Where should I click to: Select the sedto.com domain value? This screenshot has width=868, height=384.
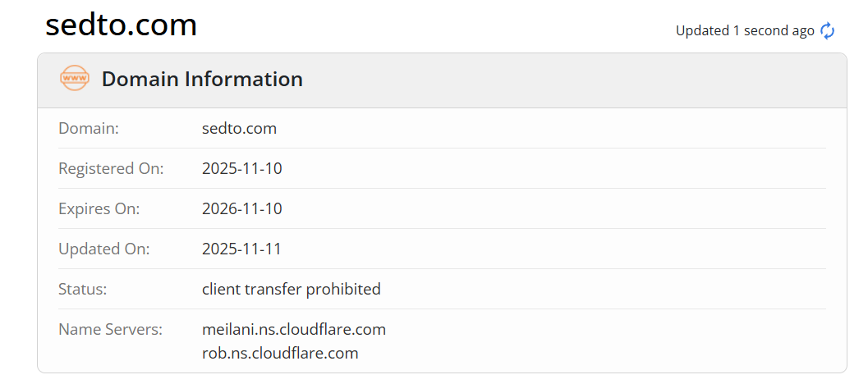tap(239, 129)
